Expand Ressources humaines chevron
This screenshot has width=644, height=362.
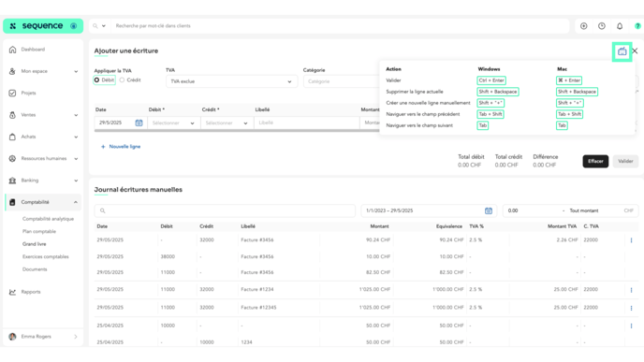[x=76, y=158]
